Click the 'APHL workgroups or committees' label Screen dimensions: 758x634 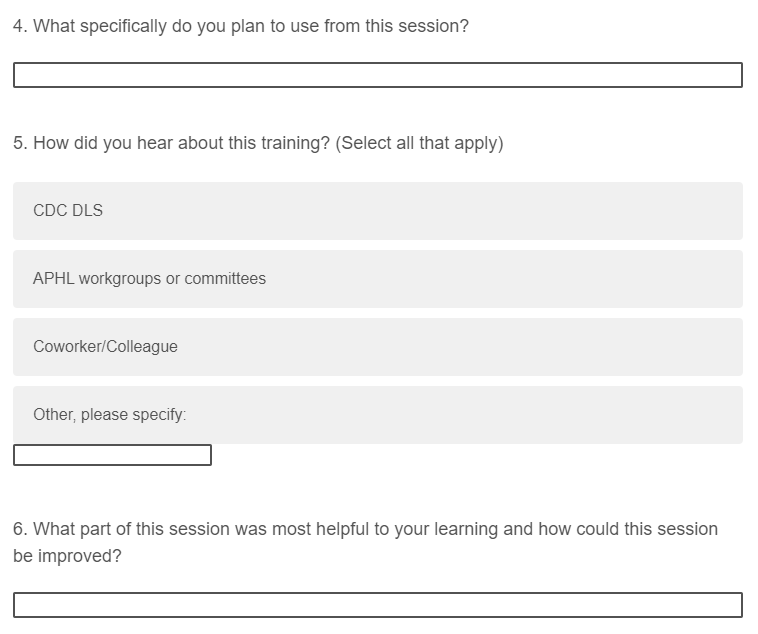(149, 279)
